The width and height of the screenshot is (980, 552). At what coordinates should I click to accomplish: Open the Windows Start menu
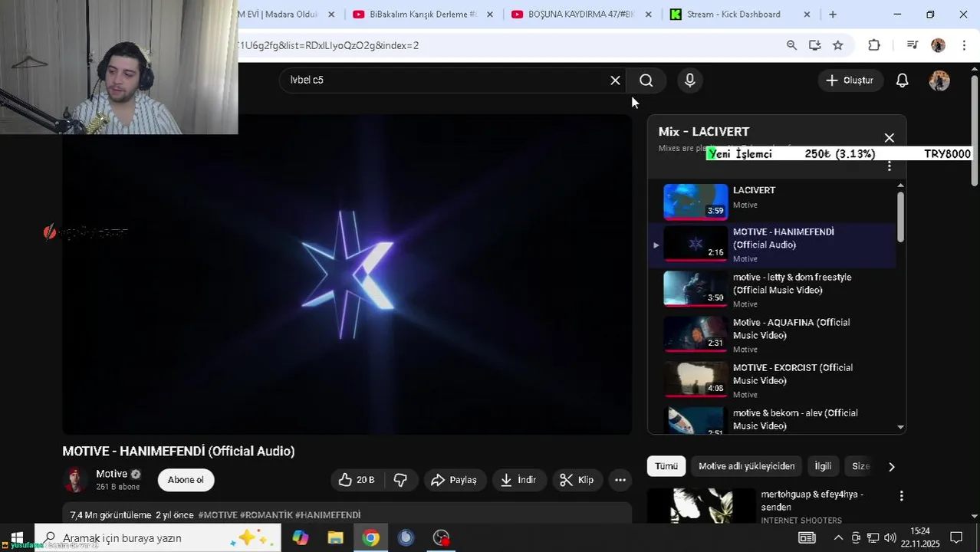tap(17, 537)
